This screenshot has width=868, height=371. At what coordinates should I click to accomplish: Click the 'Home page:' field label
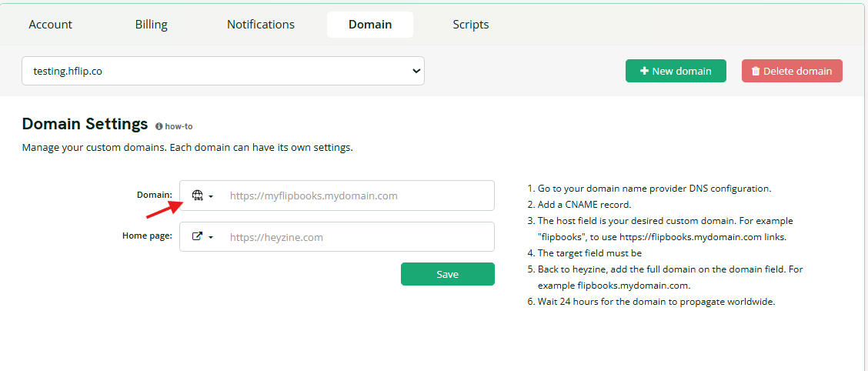pos(147,236)
